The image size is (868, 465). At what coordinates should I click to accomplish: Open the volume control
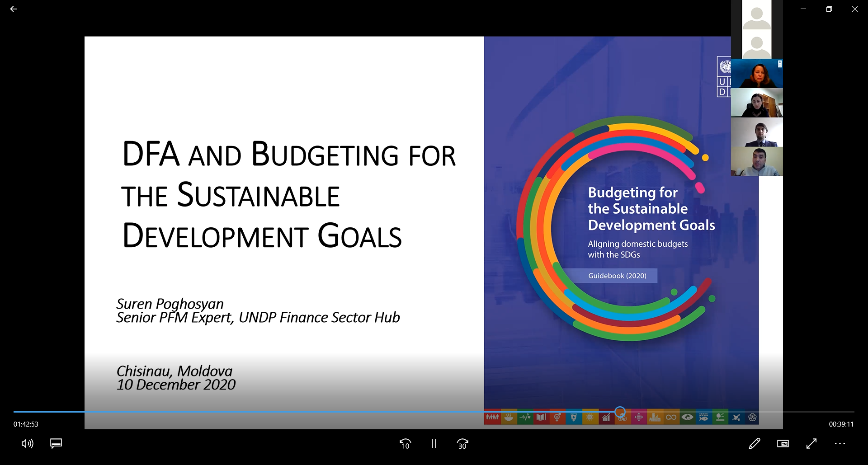coord(27,444)
